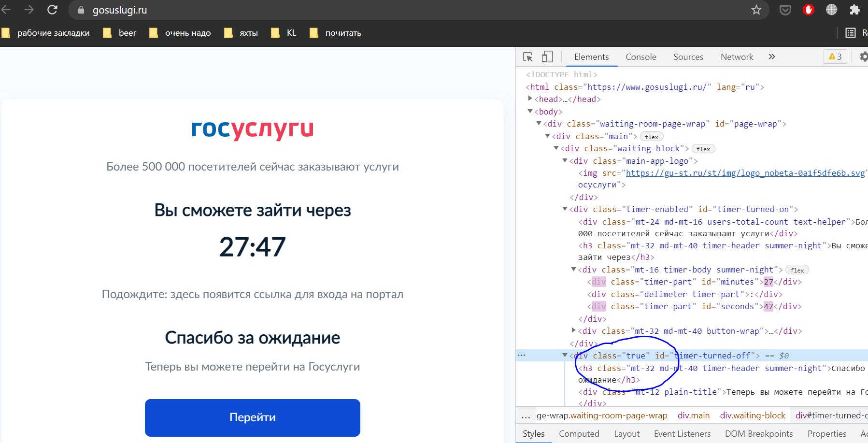The width and height of the screenshot is (868, 443).
Task: Select the minutes timer-part div row
Action: click(x=695, y=282)
